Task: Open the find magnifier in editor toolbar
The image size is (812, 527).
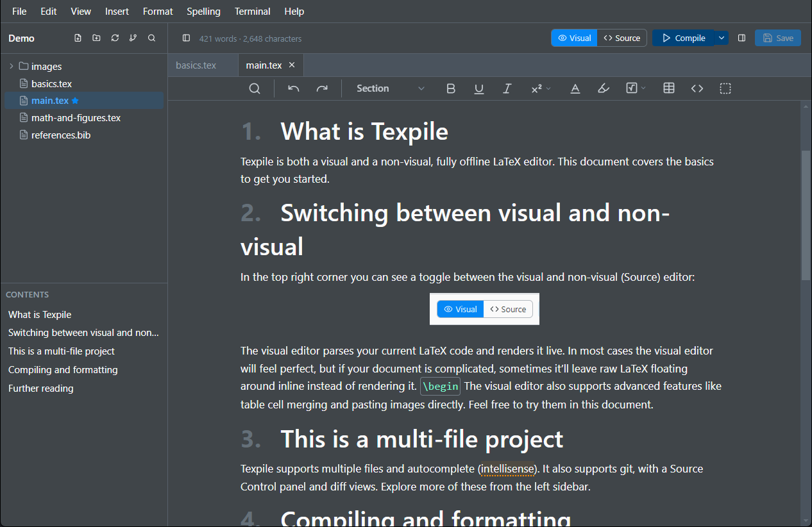Action: pyautogui.click(x=255, y=88)
